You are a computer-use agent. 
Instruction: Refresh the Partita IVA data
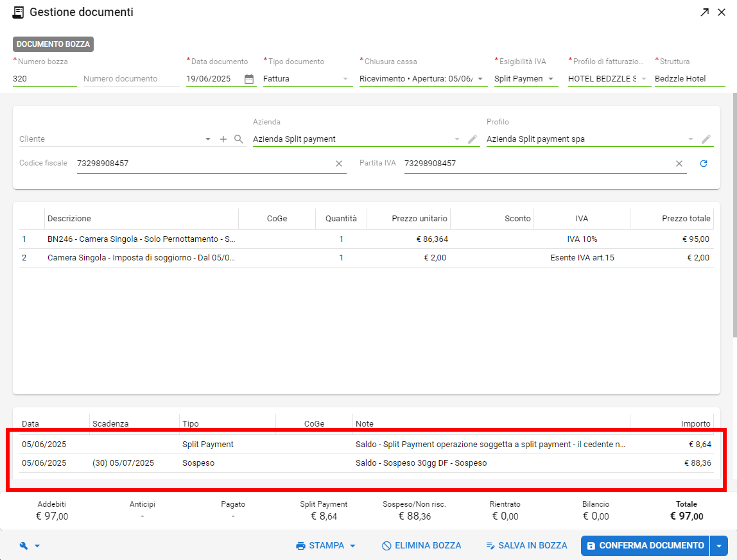(704, 164)
